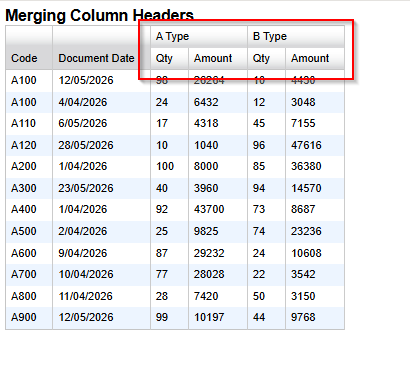Click amount cell 14570
Screen dimensions: 410x370
click(x=315, y=188)
